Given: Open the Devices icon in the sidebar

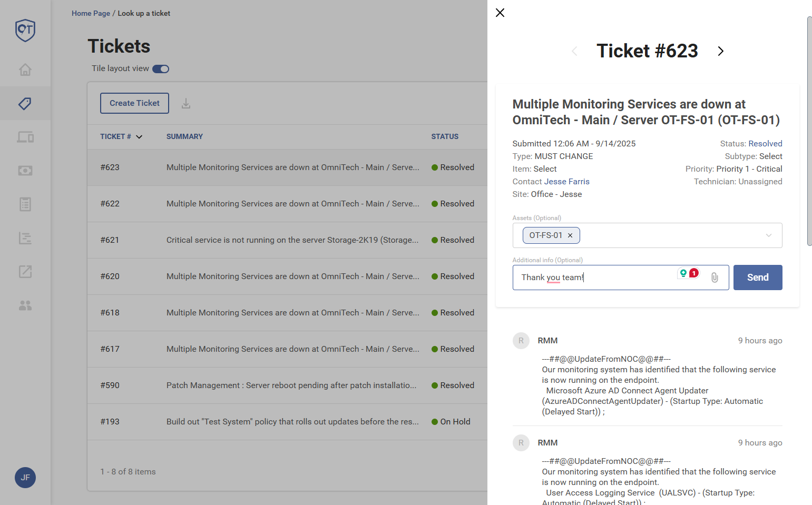Looking at the screenshot, I should [x=25, y=137].
